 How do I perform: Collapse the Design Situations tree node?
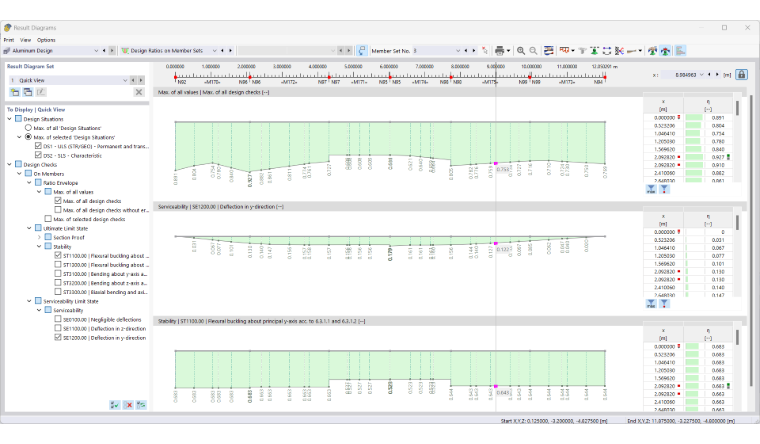[x=9, y=119]
